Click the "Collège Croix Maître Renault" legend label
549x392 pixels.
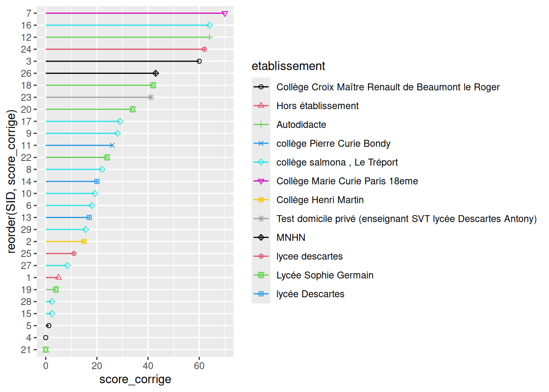tap(388, 87)
